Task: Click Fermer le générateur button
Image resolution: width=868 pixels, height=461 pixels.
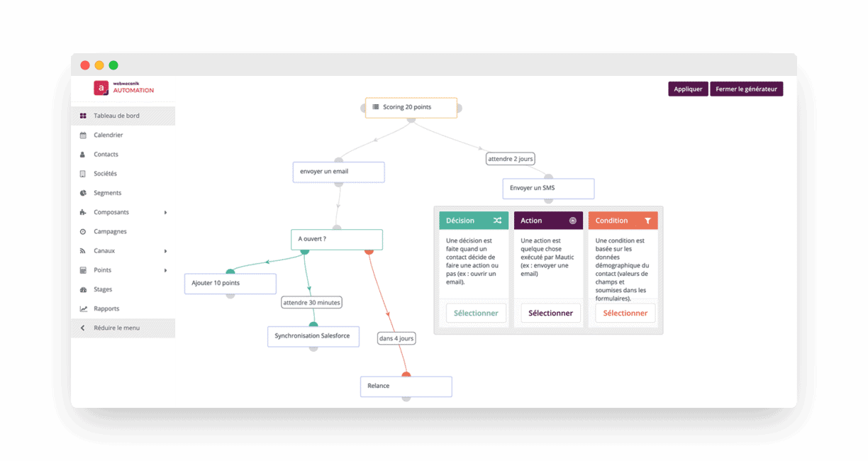Action: (x=747, y=89)
